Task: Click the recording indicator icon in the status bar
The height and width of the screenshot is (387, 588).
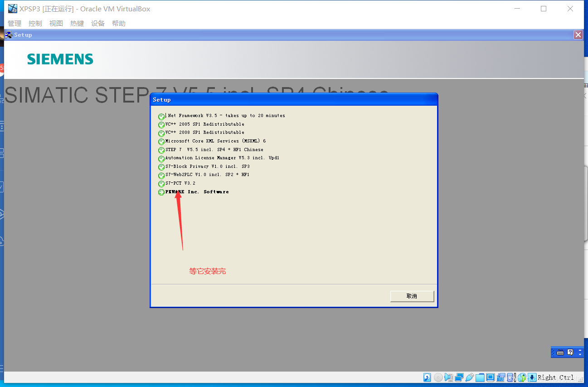Action: click(501, 377)
